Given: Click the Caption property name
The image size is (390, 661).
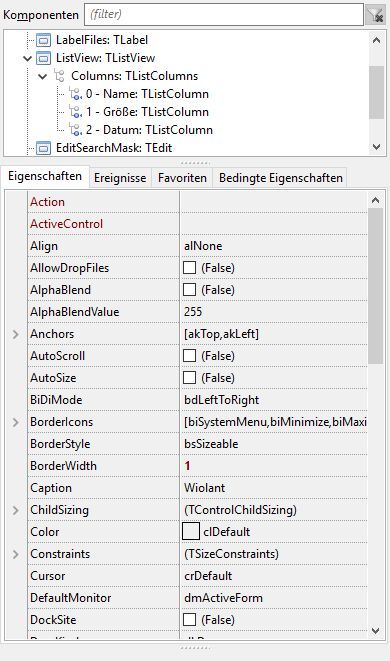Looking at the screenshot, I should pyautogui.click(x=51, y=488).
